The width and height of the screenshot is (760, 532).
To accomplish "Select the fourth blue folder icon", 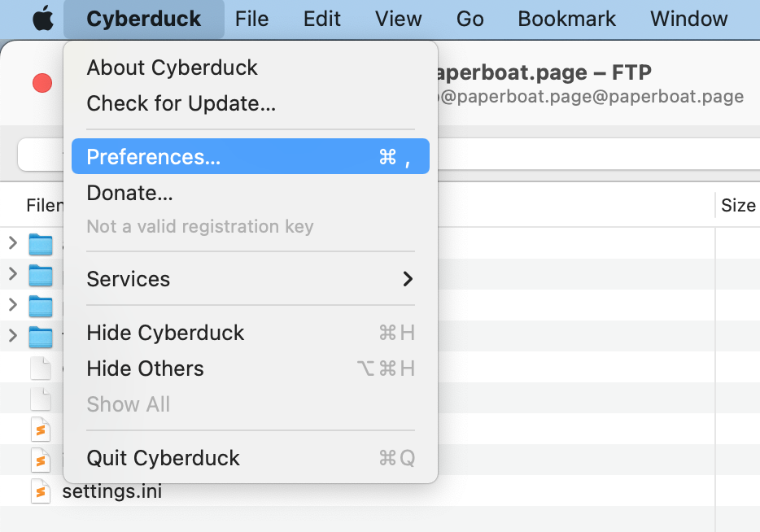I will tap(40, 337).
